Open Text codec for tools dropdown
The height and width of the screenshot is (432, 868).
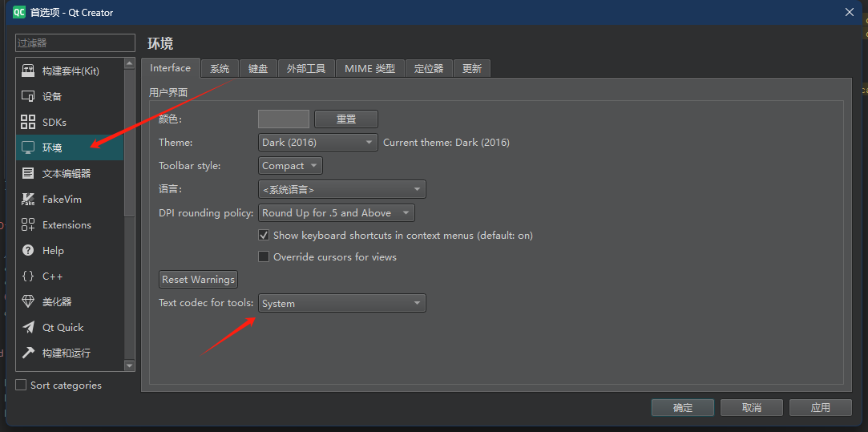pos(341,304)
